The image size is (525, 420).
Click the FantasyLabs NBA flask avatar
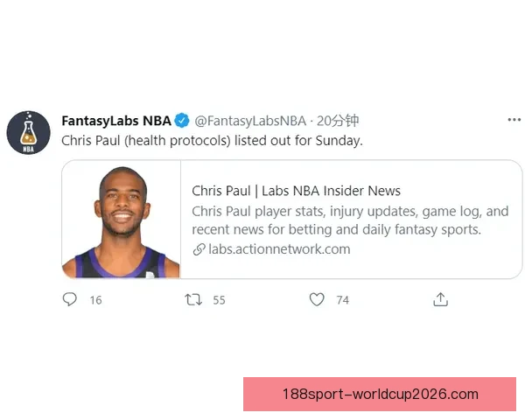pyautogui.click(x=29, y=133)
